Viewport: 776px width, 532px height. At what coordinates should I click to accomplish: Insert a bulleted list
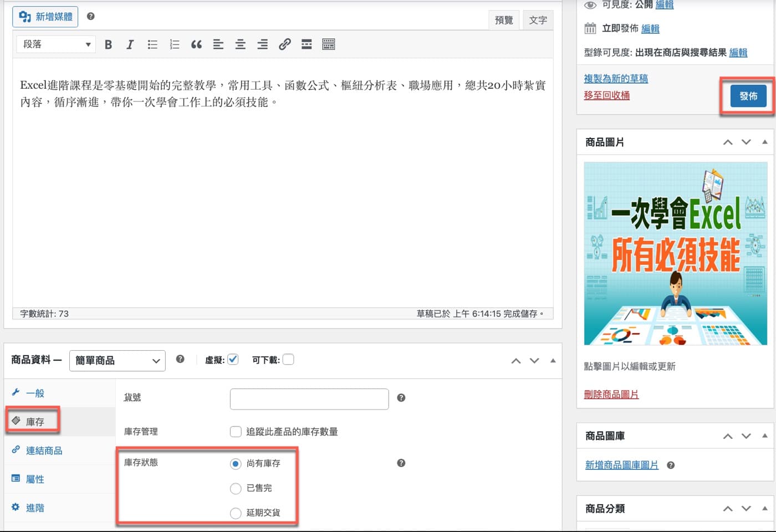(x=152, y=44)
